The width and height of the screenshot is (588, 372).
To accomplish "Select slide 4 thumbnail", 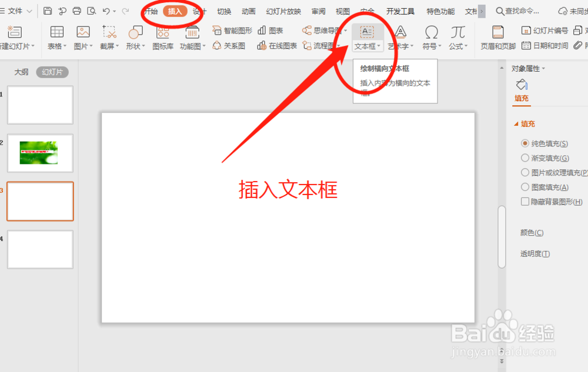I will coord(40,249).
